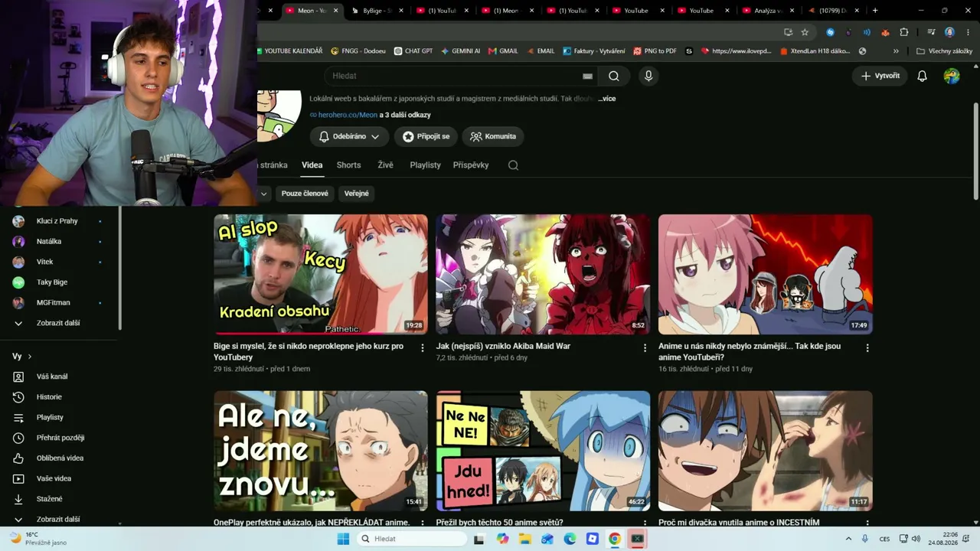The height and width of the screenshot is (551, 980).
Task: Open options menu for 'Bige si myslel' video
Action: (x=422, y=348)
